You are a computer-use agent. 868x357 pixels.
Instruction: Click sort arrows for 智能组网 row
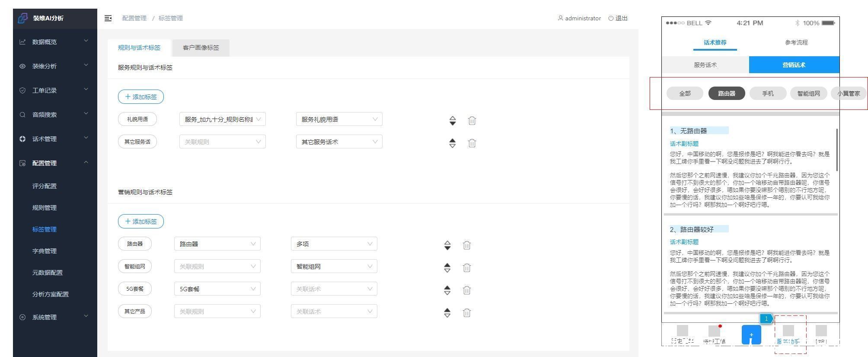(447, 268)
